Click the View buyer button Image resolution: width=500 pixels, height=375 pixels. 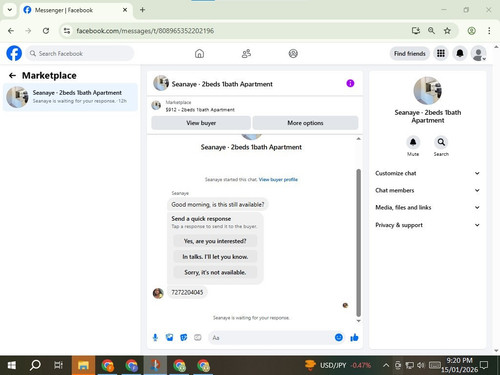pyautogui.click(x=201, y=123)
